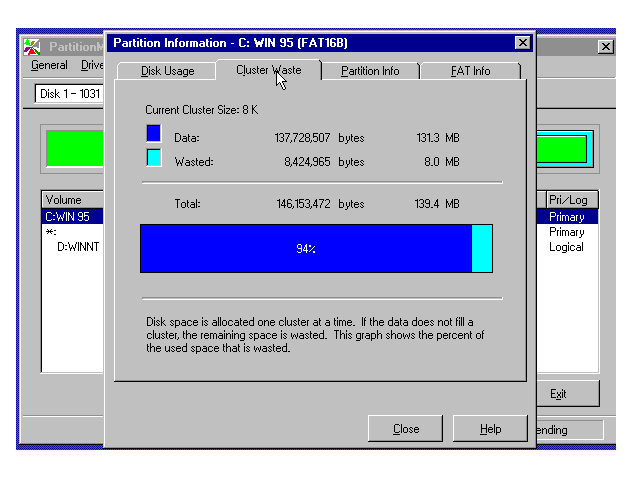Click the cyan-bordered green partition block
The image size is (640, 480).
click(x=565, y=149)
